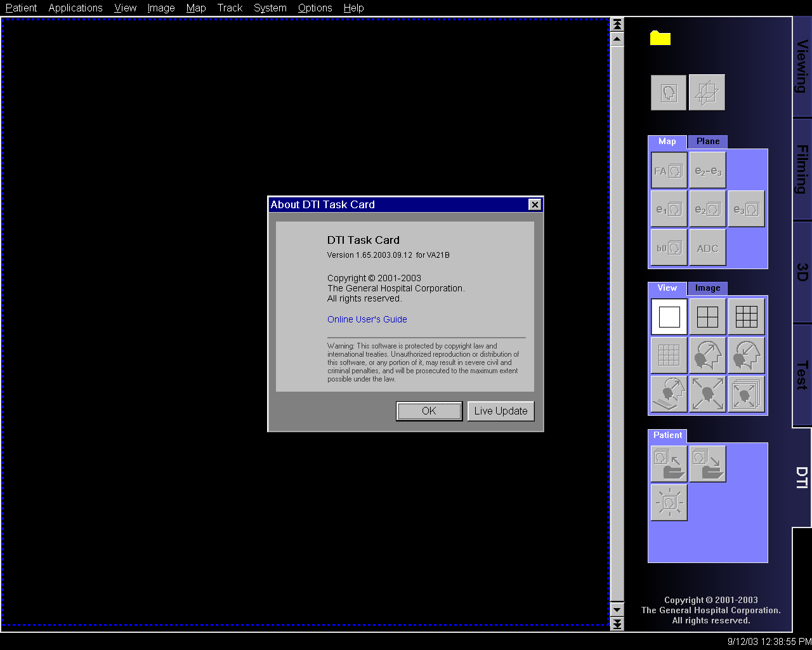Show the FA map
The height and width of the screenshot is (650, 812).
pyautogui.click(x=669, y=170)
